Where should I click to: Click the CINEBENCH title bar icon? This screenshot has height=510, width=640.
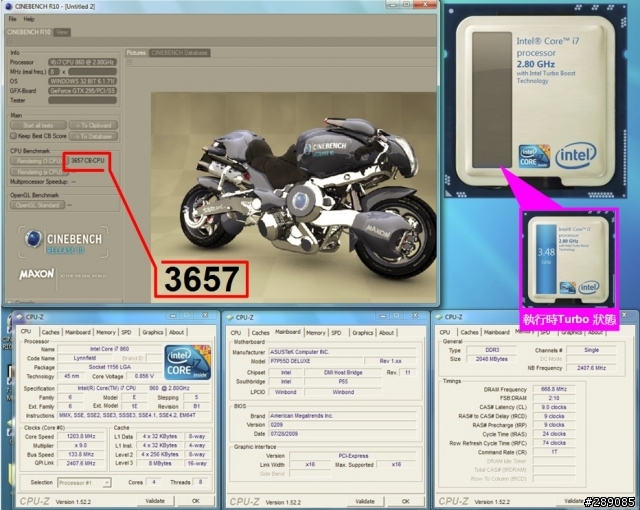point(9,6)
